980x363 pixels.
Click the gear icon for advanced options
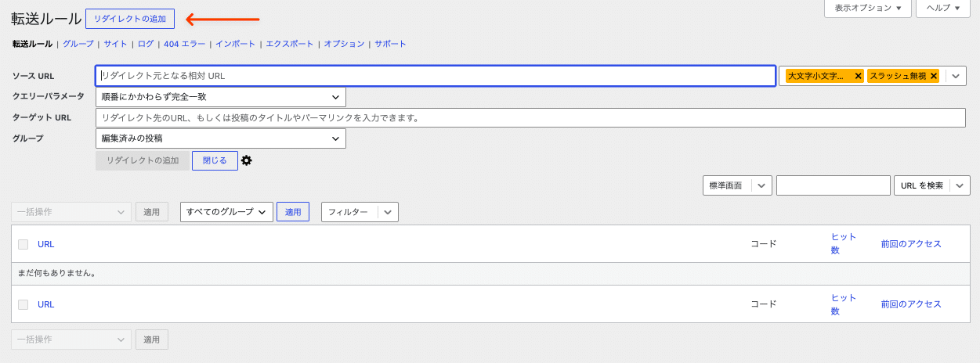point(247,160)
